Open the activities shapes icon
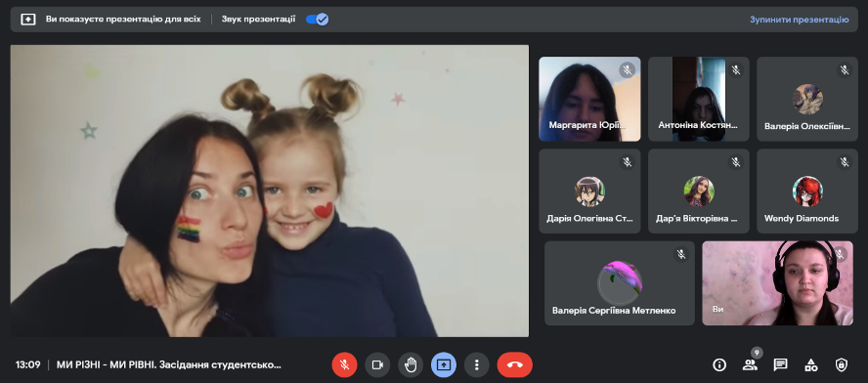This screenshot has height=383, width=868. tap(811, 364)
